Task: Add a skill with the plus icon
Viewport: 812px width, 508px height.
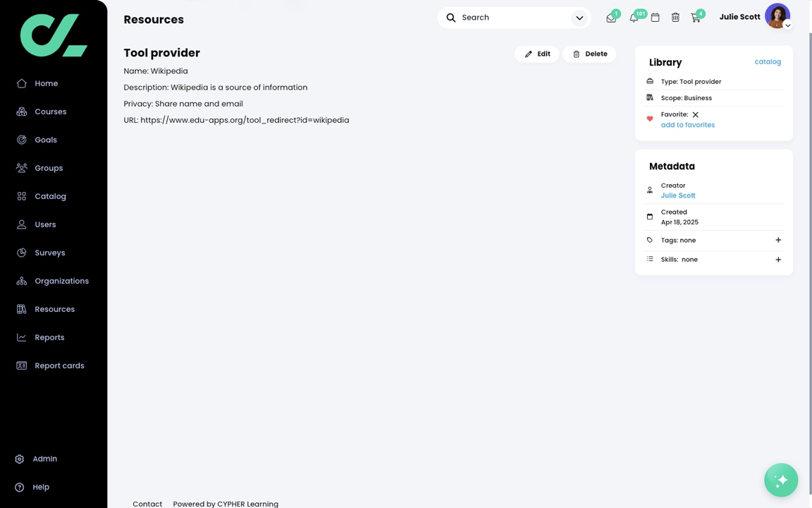Action: point(778,260)
